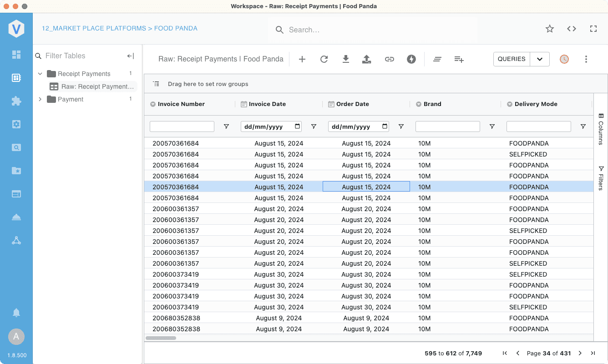Viewport: 608px width, 364px height.
Task: Select Raw: Receipt Payments table in tree
Action: pyautogui.click(x=93, y=86)
